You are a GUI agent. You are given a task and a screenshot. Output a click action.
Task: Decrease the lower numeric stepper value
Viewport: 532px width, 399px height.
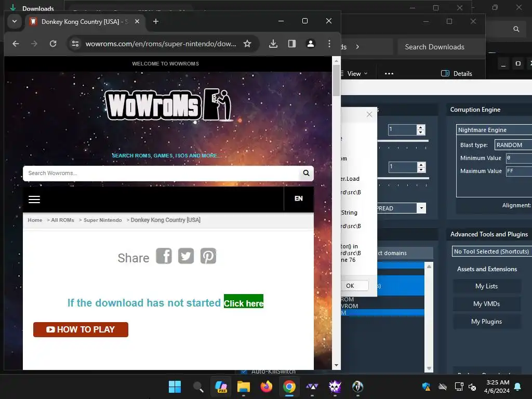(x=421, y=170)
